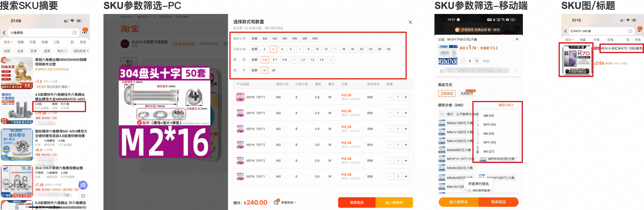Select 螺纹公称 M6 option
The height and width of the screenshot is (210, 644).
tap(295, 38)
